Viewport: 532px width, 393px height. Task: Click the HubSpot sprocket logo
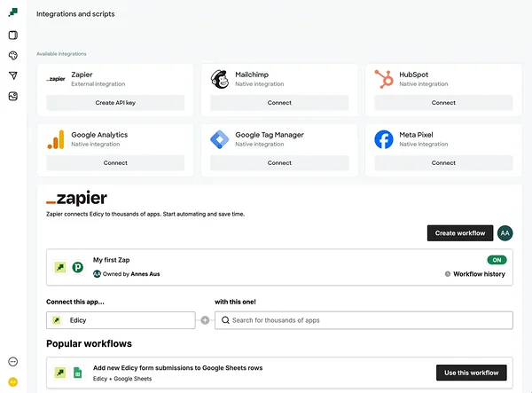coord(384,79)
